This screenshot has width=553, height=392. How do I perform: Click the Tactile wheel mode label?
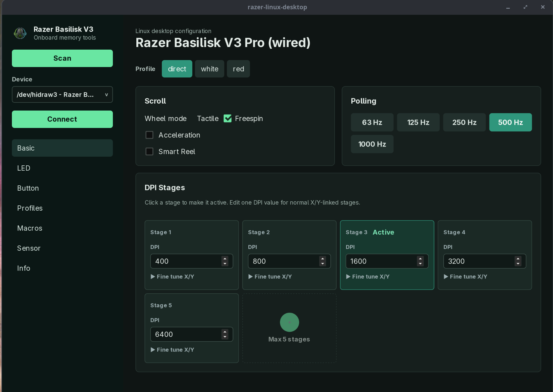coord(208,118)
